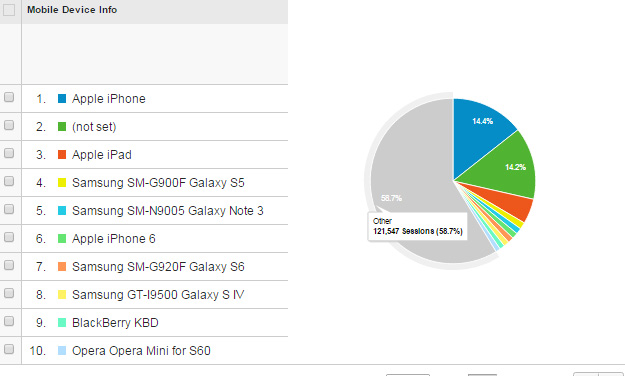Check the box next to Apple iPad
The width and height of the screenshot is (625, 376).
pos(9,153)
